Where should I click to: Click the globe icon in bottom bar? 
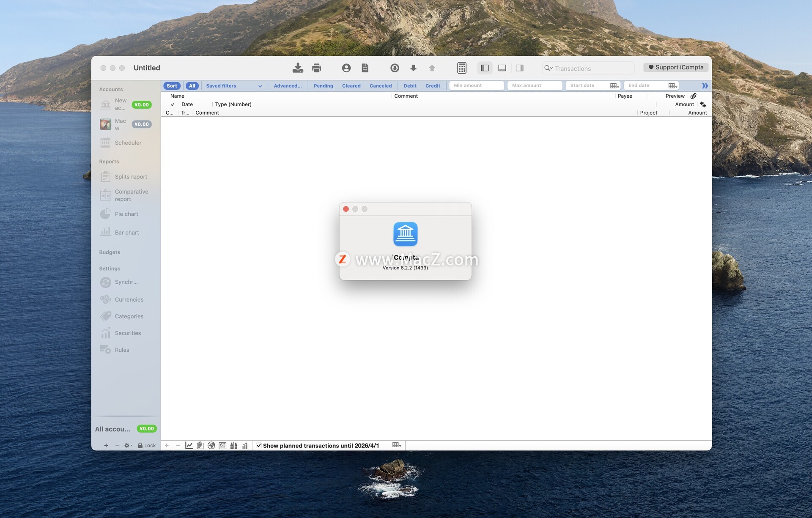(x=211, y=445)
